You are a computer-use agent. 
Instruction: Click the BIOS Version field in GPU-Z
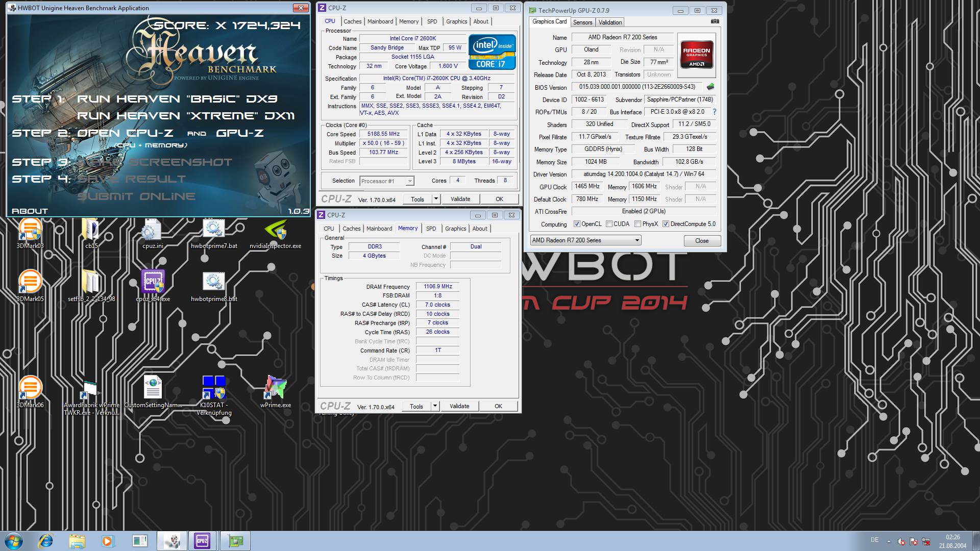[637, 87]
